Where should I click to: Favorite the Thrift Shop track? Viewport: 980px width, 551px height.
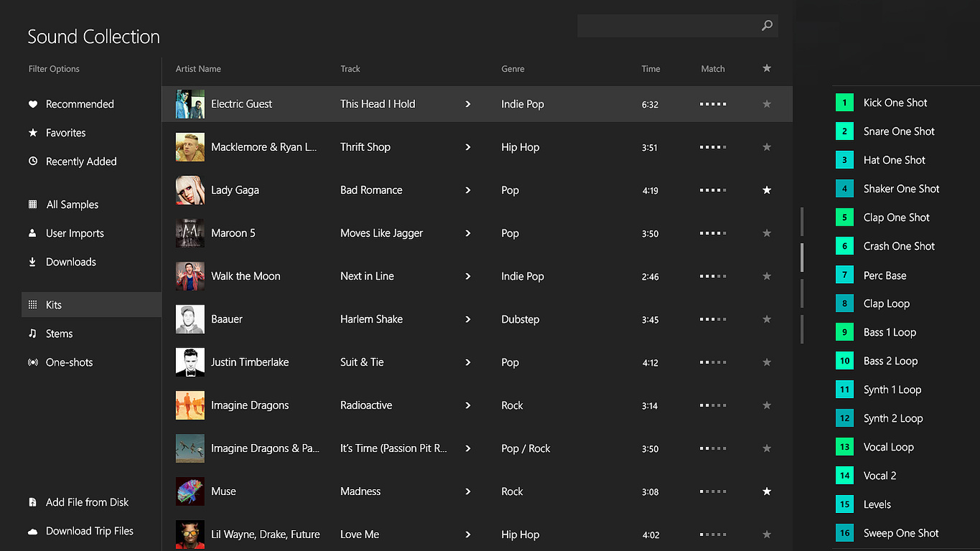point(767,147)
